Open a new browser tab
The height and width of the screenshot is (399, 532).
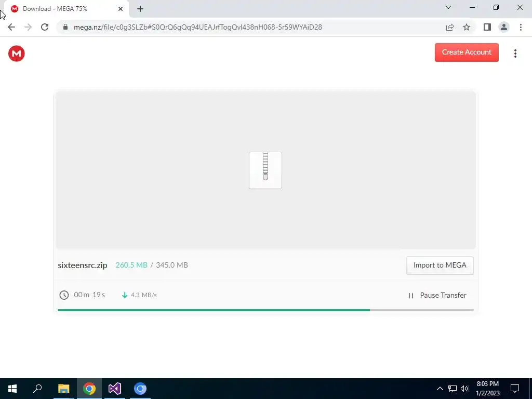140,9
